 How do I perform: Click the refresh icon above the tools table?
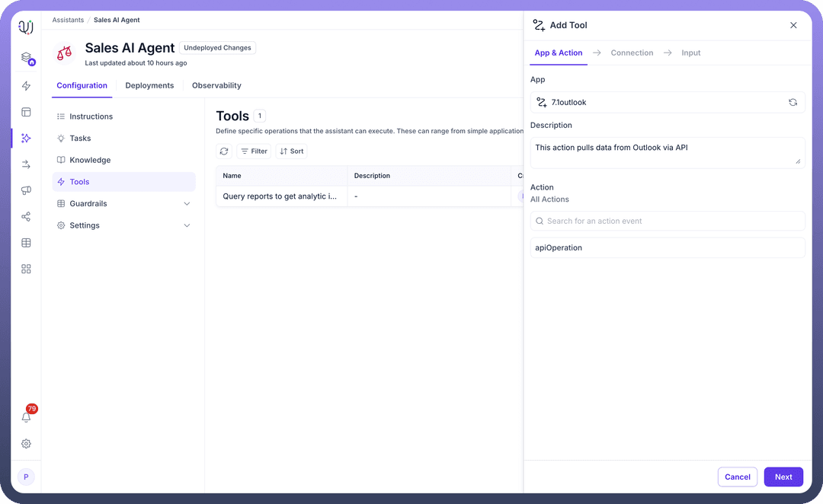click(x=224, y=152)
